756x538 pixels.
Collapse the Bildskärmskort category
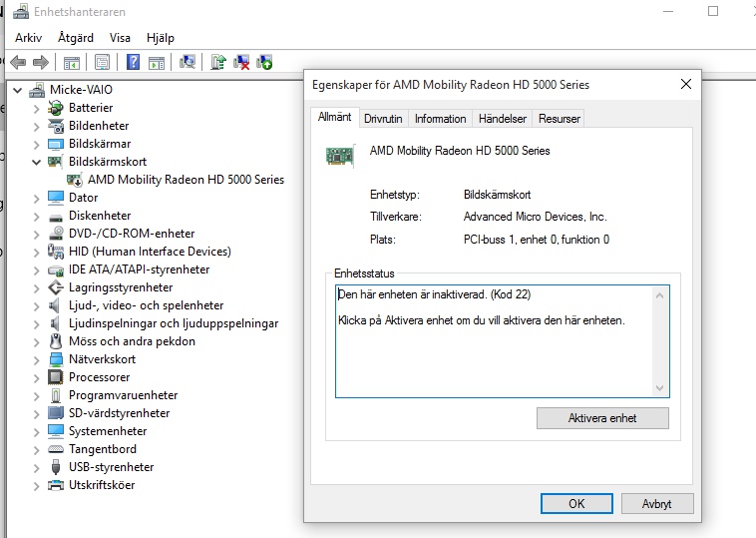pyautogui.click(x=36, y=162)
